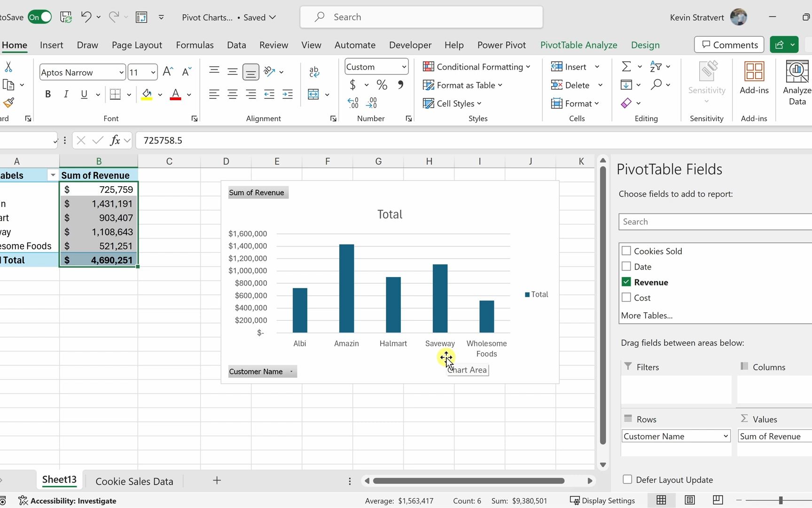Screen dimensions: 812x508
Task: Open Sort & Filter tool
Action: tap(656, 66)
